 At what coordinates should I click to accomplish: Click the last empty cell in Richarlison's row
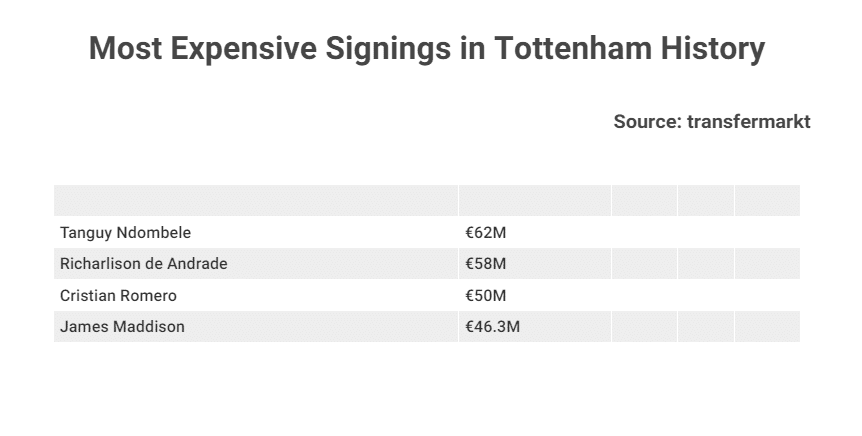[767, 264]
